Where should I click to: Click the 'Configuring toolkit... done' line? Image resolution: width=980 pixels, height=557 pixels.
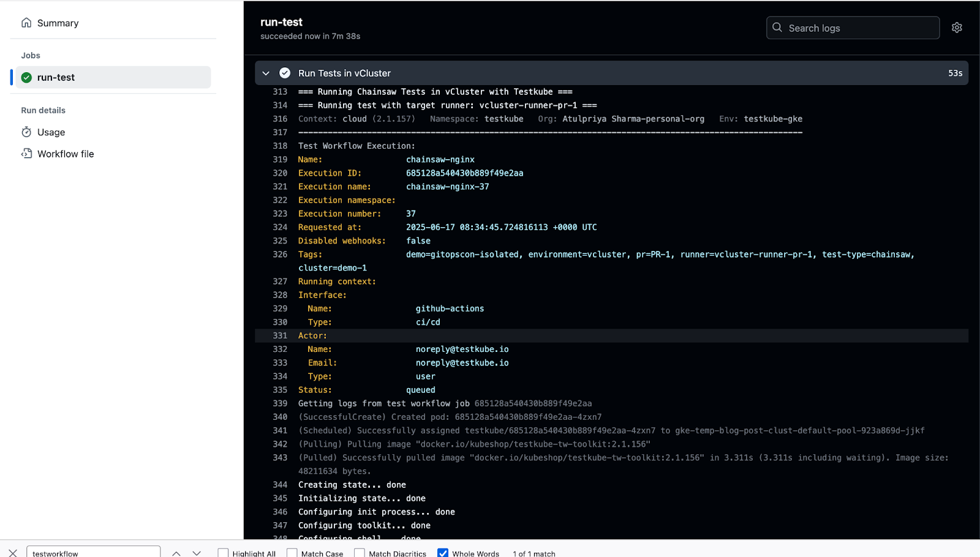pos(364,525)
